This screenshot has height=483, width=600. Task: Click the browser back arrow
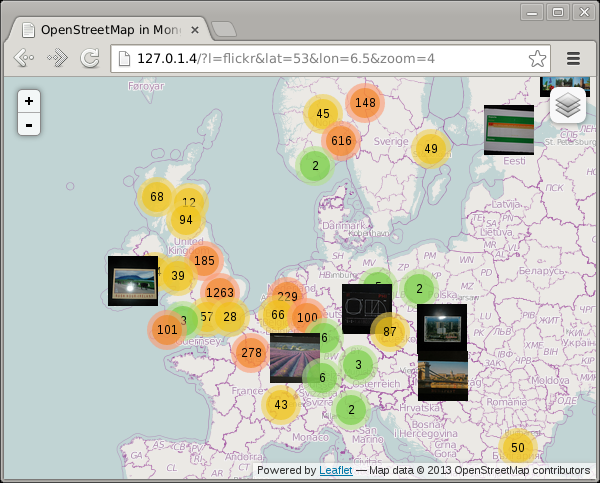point(24,58)
